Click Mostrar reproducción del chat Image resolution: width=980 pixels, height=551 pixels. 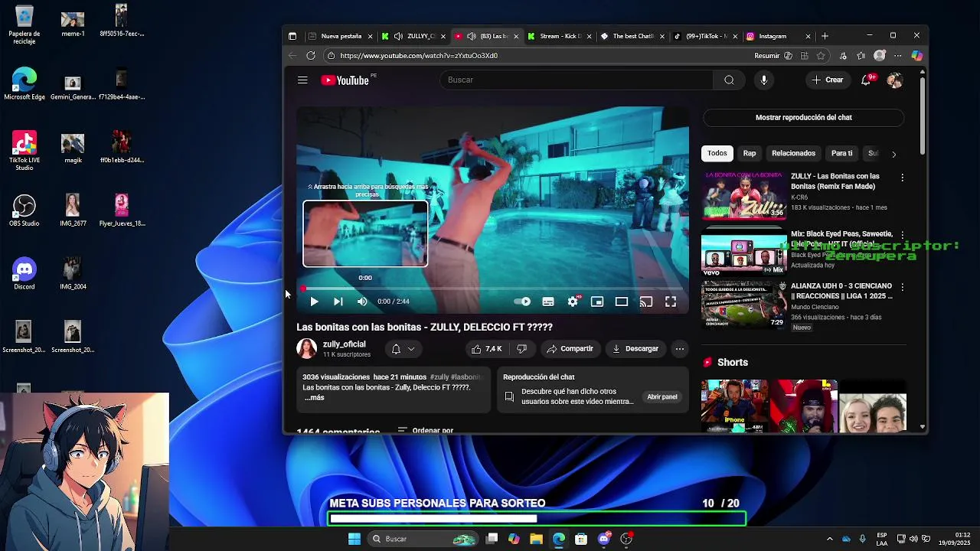(x=803, y=117)
